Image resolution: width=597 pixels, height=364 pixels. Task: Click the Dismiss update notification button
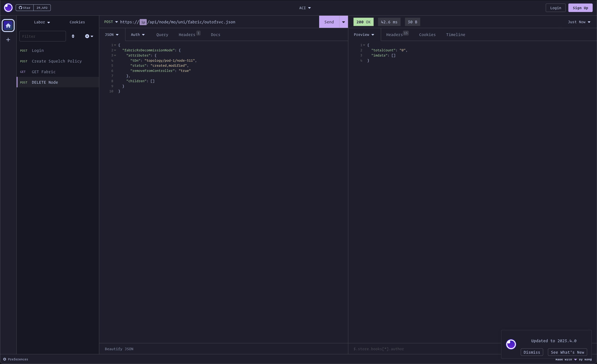coord(532,352)
